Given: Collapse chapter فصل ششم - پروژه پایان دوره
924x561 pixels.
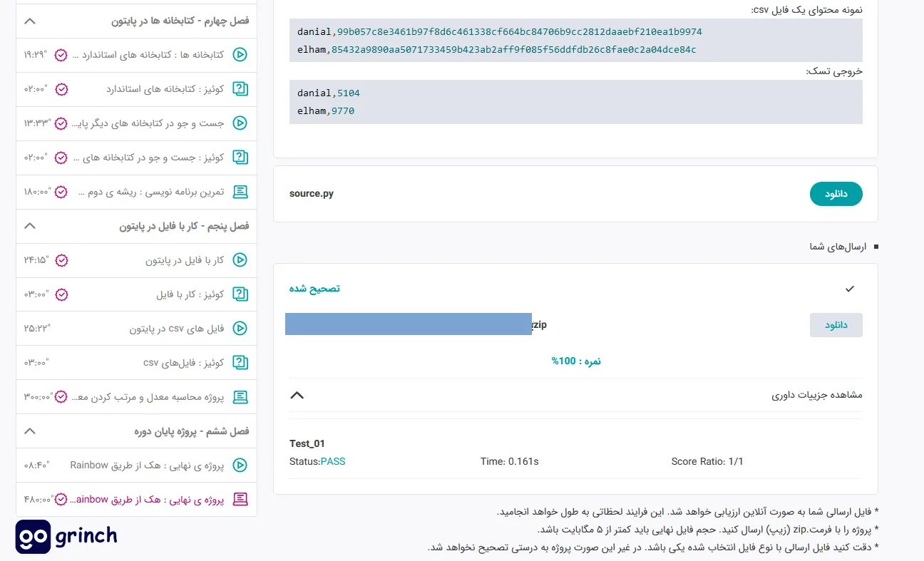Looking at the screenshot, I should coord(30,431).
